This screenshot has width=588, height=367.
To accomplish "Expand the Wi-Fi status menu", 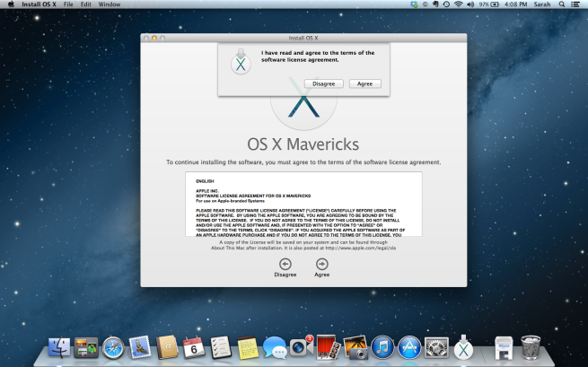I will 458,4.
